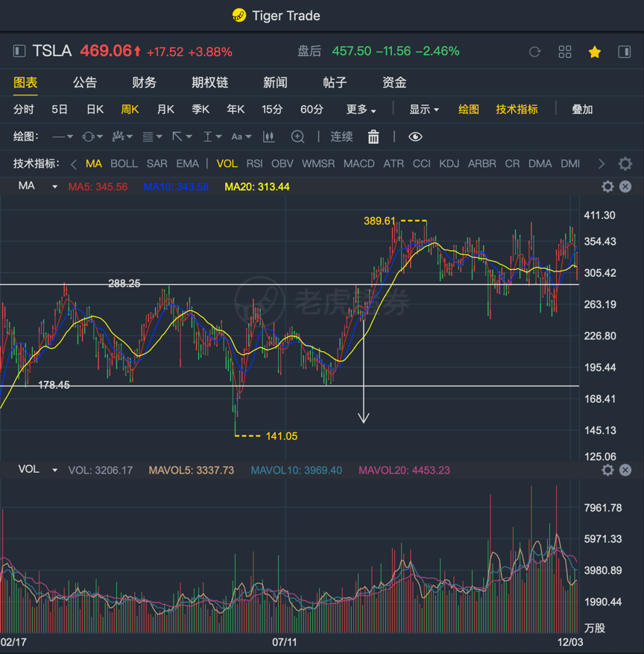
Task: Open the 期权链 tab
Action: tap(210, 83)
